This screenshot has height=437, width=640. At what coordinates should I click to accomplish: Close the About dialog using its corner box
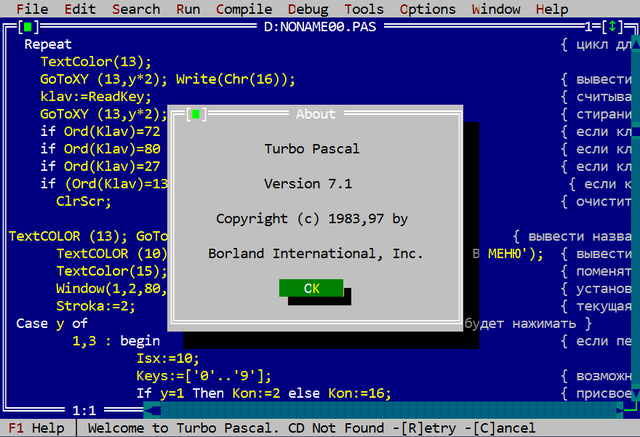[196, 114]
